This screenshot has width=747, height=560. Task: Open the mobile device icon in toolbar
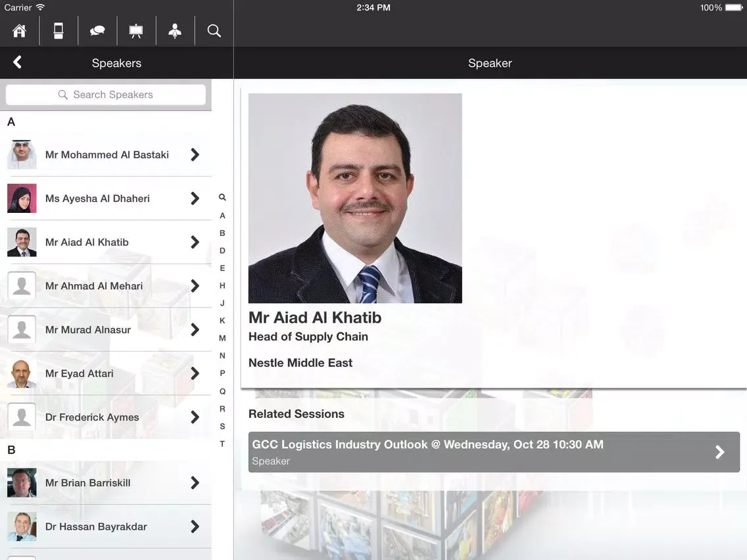coord(58,31)
